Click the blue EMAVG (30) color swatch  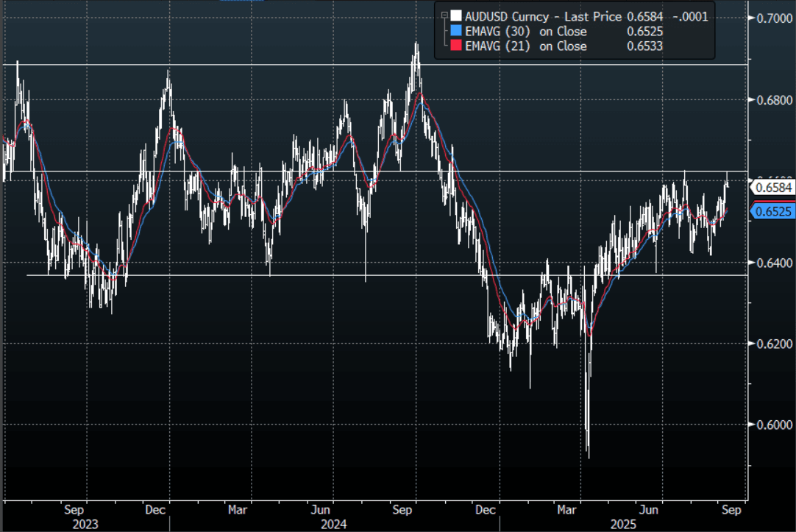click(456, 31)
